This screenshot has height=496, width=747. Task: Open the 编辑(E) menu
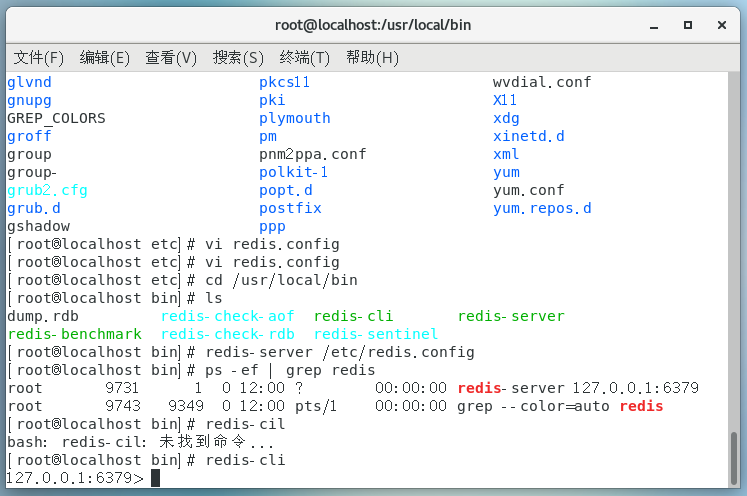[x=104, y=58]
